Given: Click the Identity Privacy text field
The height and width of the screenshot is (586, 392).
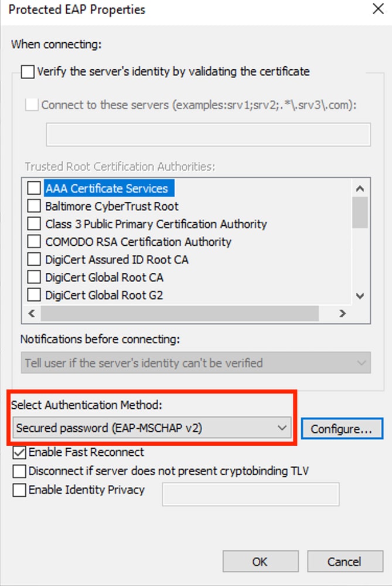Looking at the screenshot, I should (251, 494).
